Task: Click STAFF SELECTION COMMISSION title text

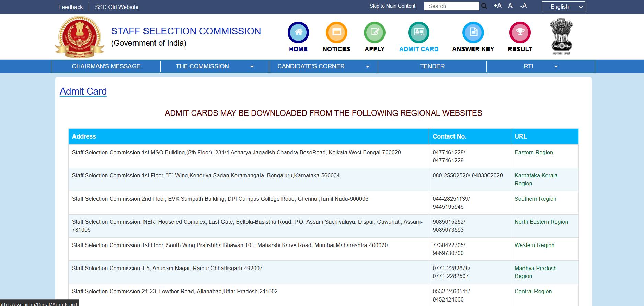Action: click(x=186, y=31)
